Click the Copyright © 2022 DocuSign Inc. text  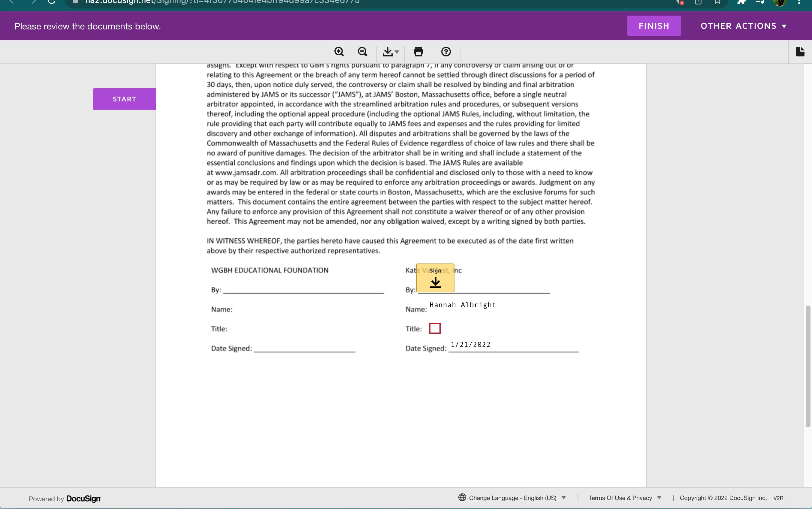coord(723,498)
